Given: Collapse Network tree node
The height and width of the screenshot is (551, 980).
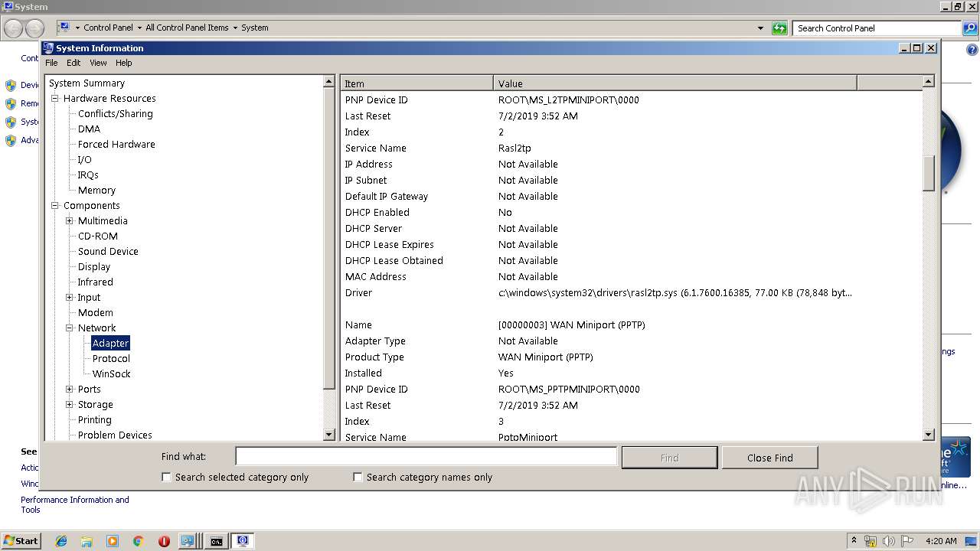Looking at the screenshot, I should point(70,328).
